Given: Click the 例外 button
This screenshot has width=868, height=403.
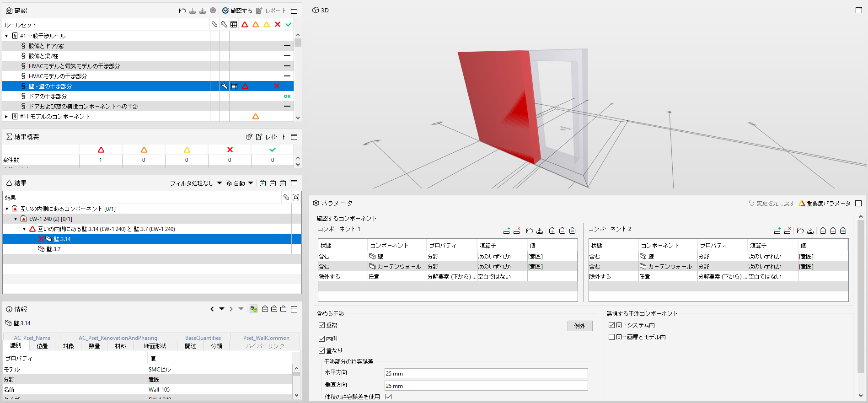Looking at the screenshot, I should point(580,326).
